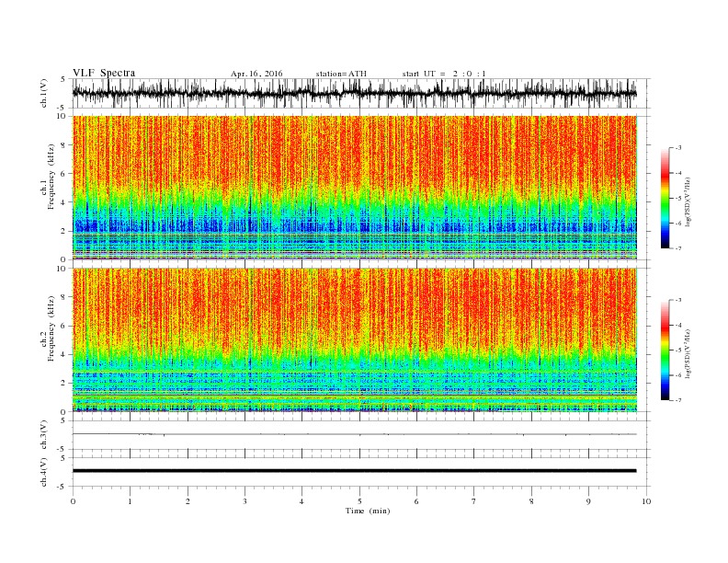Image resolution: width=728 pixels, height=563 pixels.
Task: Click the '5' tick on ch.3(V) axis
Action: pos(64,420)
